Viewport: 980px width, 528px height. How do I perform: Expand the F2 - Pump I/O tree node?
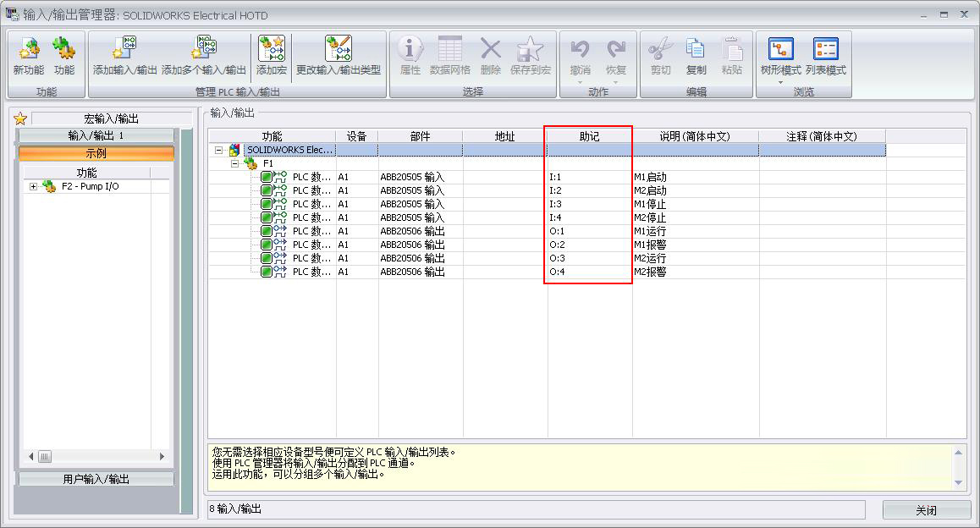[x=34, y=187]
